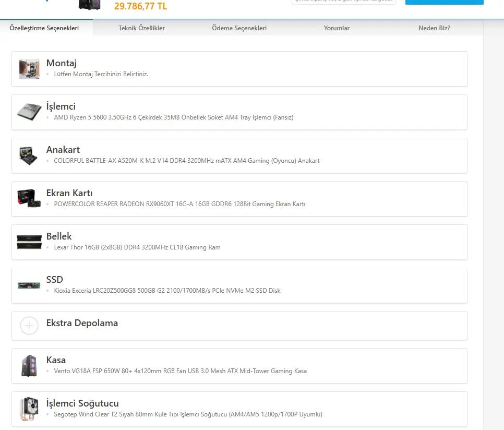Select the COLORFUL BATTLE-AX A520M-K motherboard text
Image resolution: width=504 pixels, height=430 pixels.
(x=186, y=161)
